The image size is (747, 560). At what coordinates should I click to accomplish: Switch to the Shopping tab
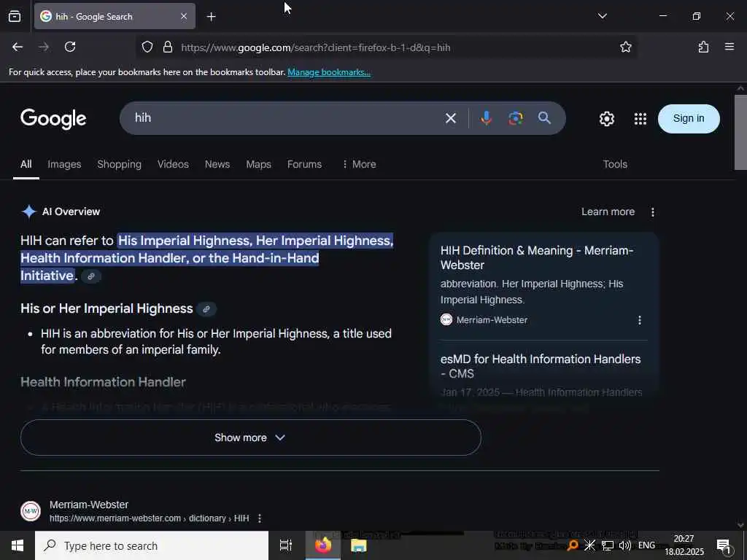[x=119, y=164]
